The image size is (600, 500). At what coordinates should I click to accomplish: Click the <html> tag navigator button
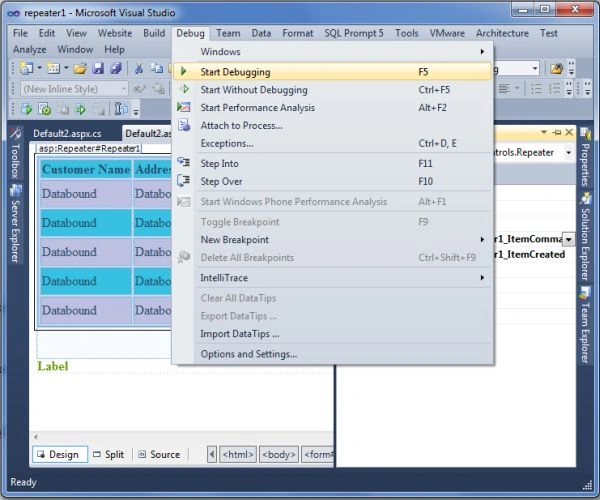[x=238, y=454]
